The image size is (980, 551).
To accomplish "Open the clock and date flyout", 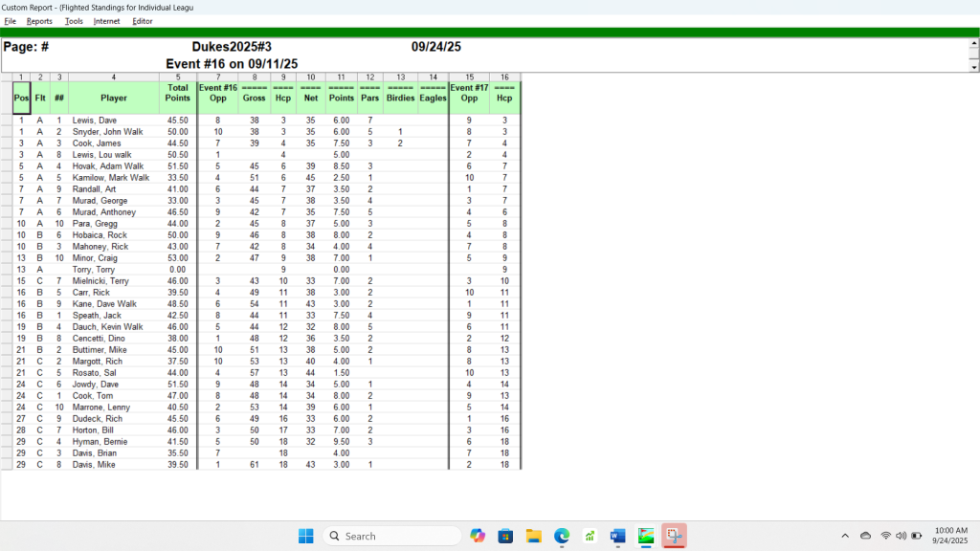I will click(949, 536).
